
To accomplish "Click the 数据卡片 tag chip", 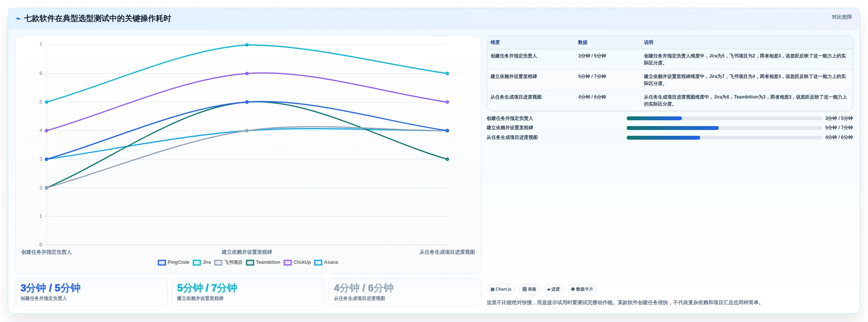I will pos(582,289).
